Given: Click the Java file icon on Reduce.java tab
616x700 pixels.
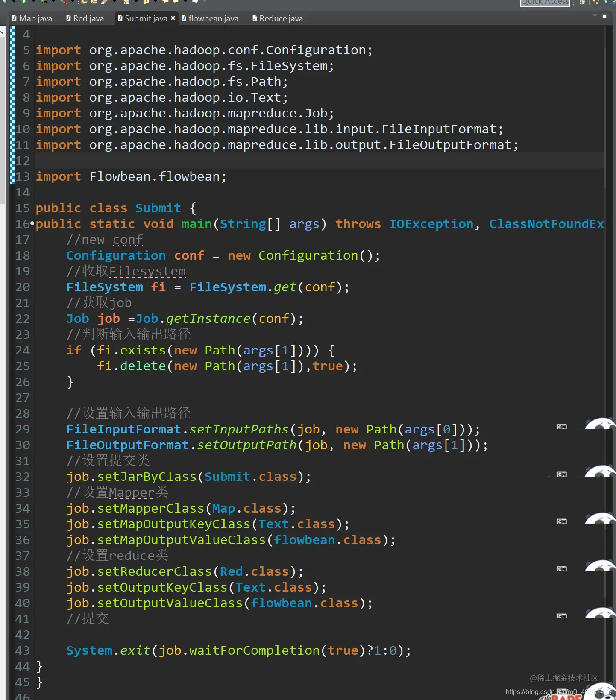Looking at the screenshot, I should 255,18.
